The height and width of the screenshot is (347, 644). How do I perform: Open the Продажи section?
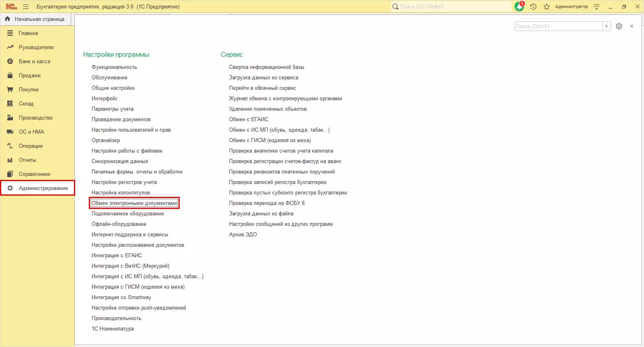coord(37,75)
